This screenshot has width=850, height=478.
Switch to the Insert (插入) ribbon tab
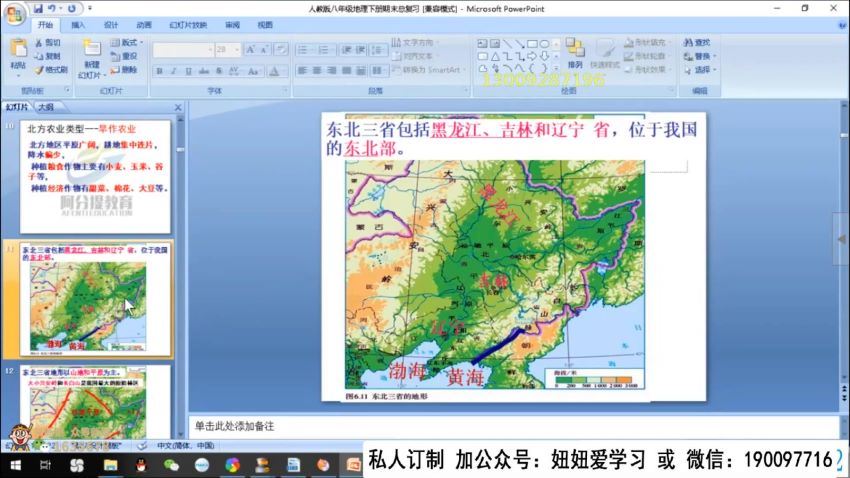click(78, 25)
